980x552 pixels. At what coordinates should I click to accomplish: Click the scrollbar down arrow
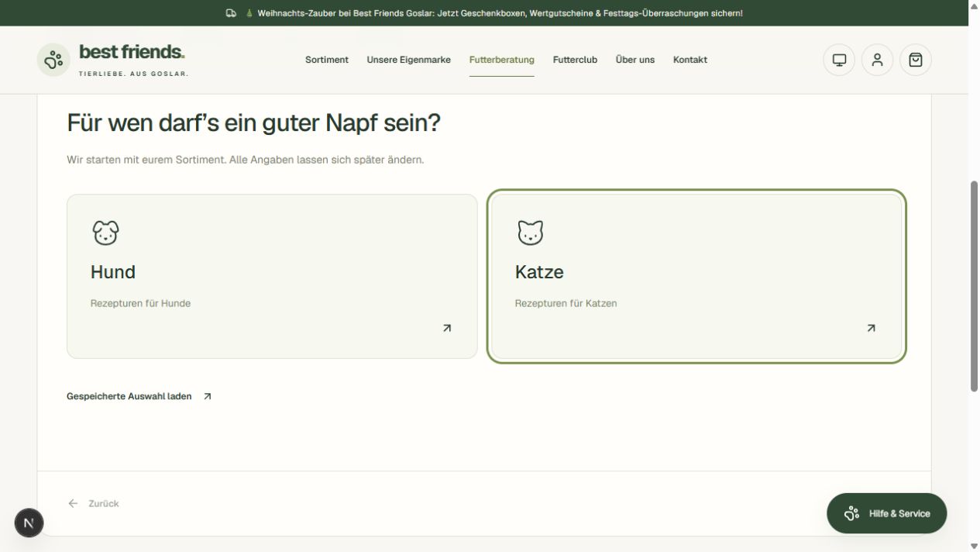974,547
